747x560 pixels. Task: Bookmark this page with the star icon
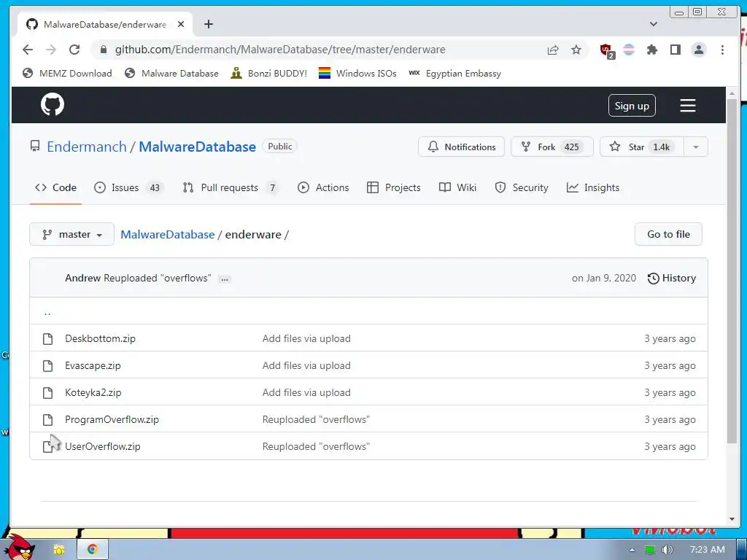[576, 50]
